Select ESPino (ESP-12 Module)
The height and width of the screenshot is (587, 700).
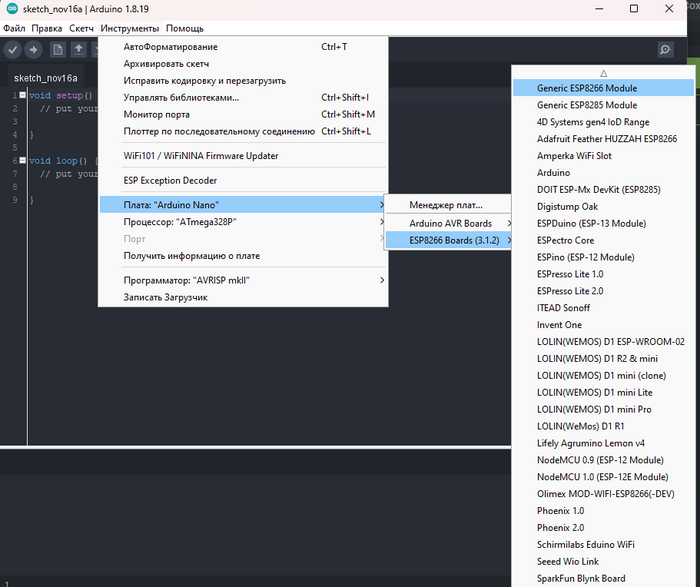[604, 257]
